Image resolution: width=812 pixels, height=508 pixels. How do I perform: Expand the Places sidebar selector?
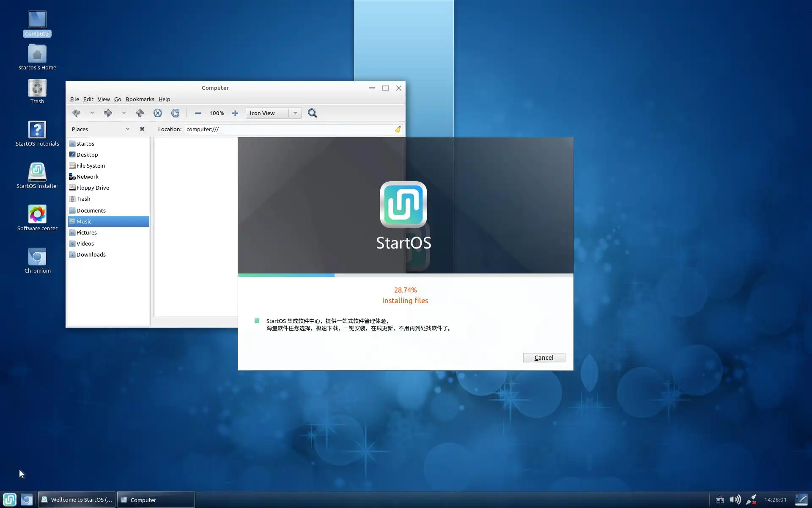pyautogui.click(x=127, y=129)
